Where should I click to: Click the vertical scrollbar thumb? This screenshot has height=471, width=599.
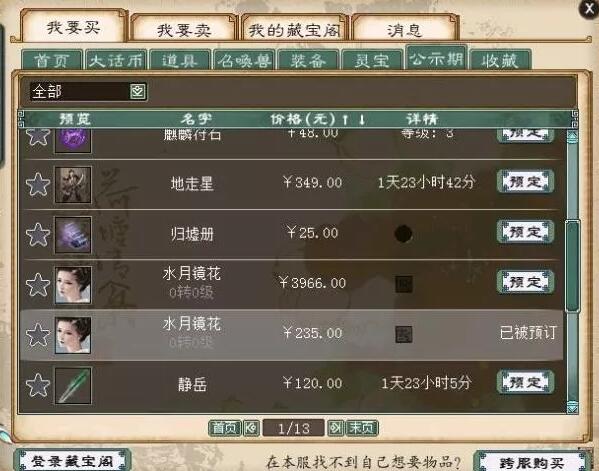coord(572,266)
